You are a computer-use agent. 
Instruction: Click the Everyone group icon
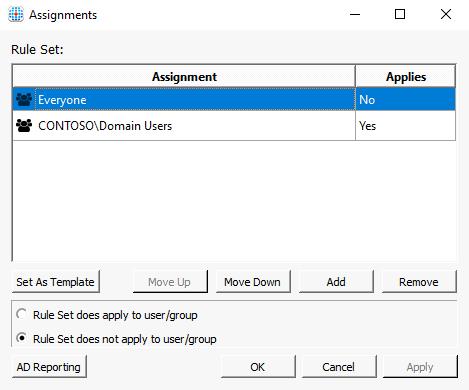tap(24, 100)
